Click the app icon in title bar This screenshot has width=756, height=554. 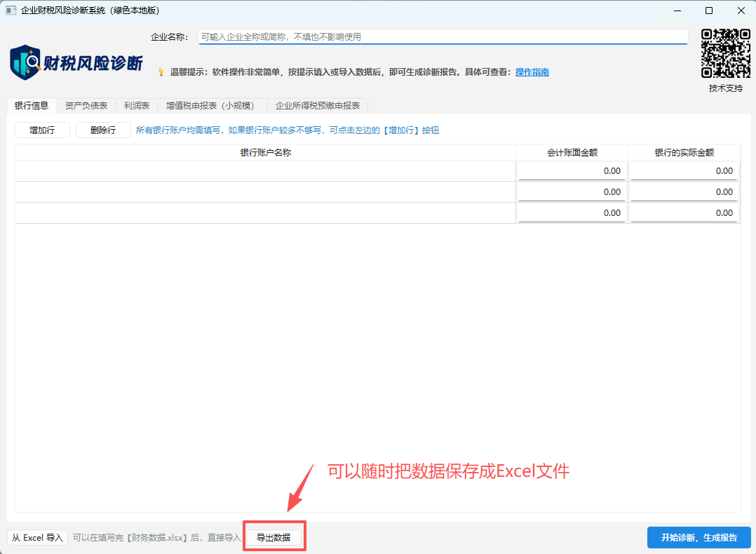[11, 10]
